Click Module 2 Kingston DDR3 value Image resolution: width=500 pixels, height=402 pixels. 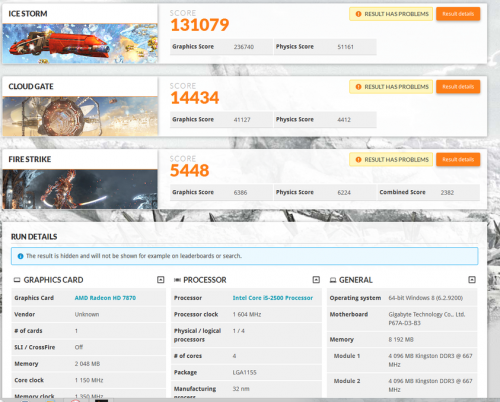click(x=430, y=385)
